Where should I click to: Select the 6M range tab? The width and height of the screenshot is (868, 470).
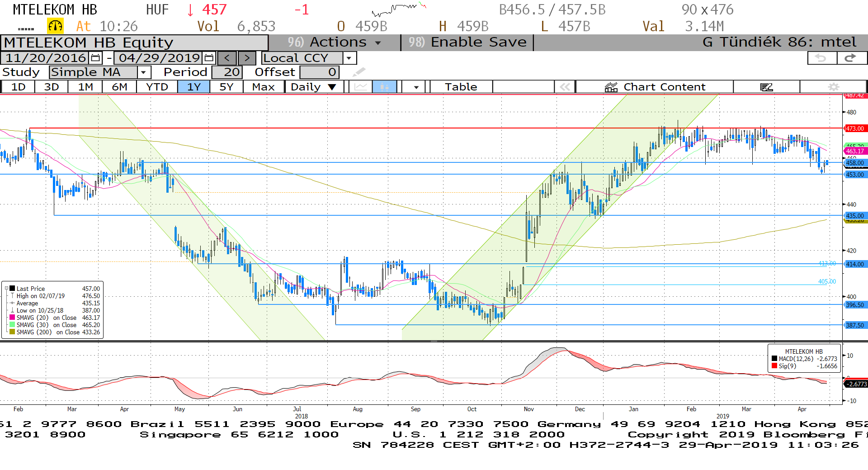coord(119,87)
